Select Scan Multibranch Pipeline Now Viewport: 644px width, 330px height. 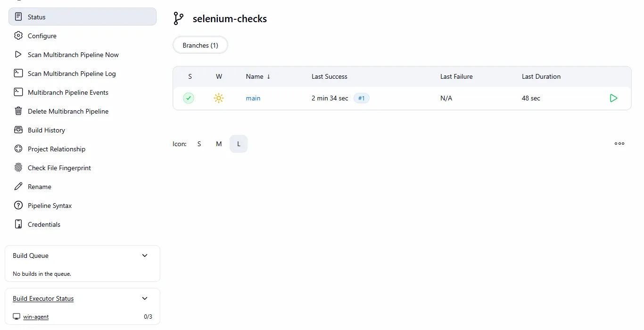click(83, 54)
